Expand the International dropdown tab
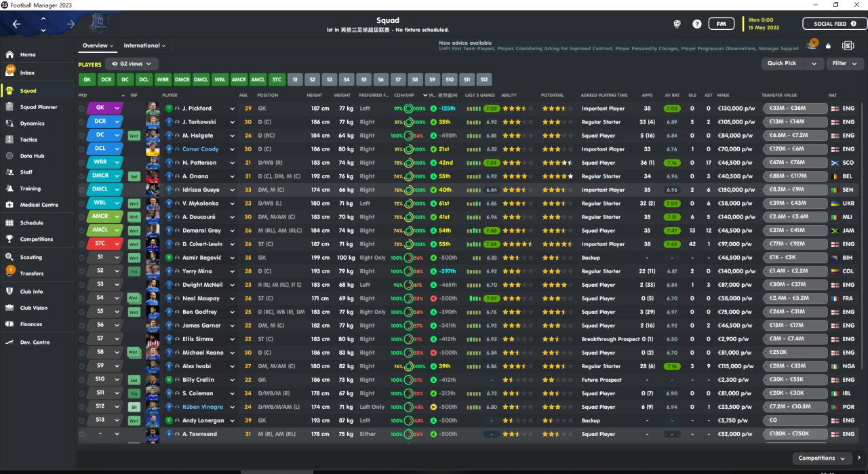 click(144, 45)
